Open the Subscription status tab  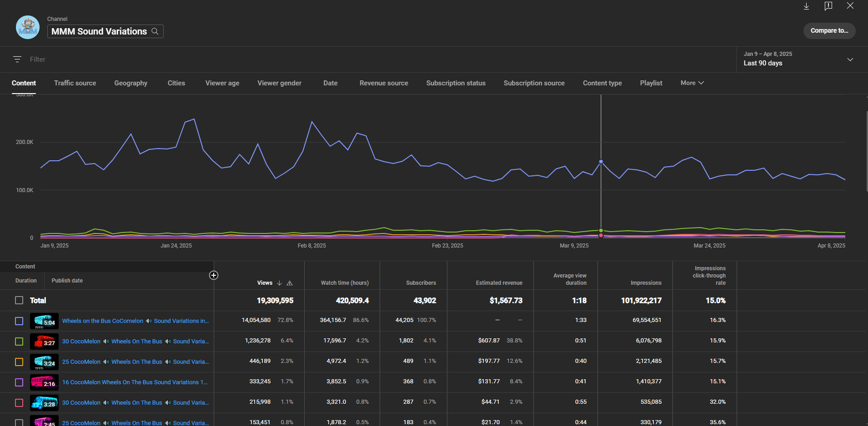(456, 83)
